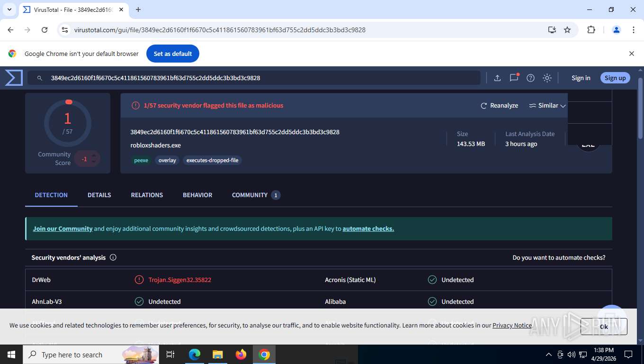
Task: Click the Chrome icon on the taskbar
Action: pos(264,355)
